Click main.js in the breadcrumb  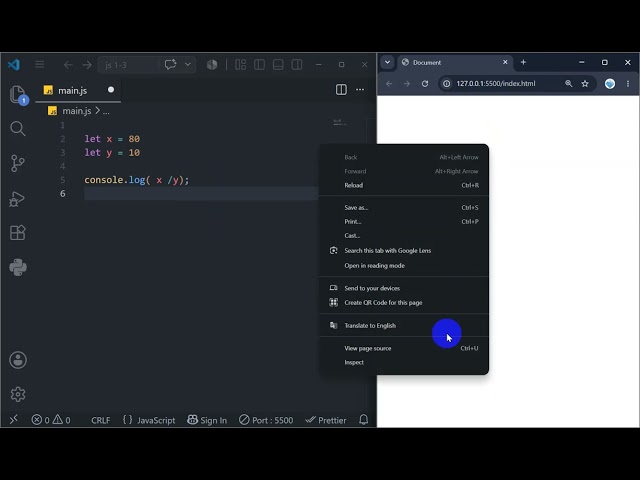pyautogui.click(x=76, y=111)
